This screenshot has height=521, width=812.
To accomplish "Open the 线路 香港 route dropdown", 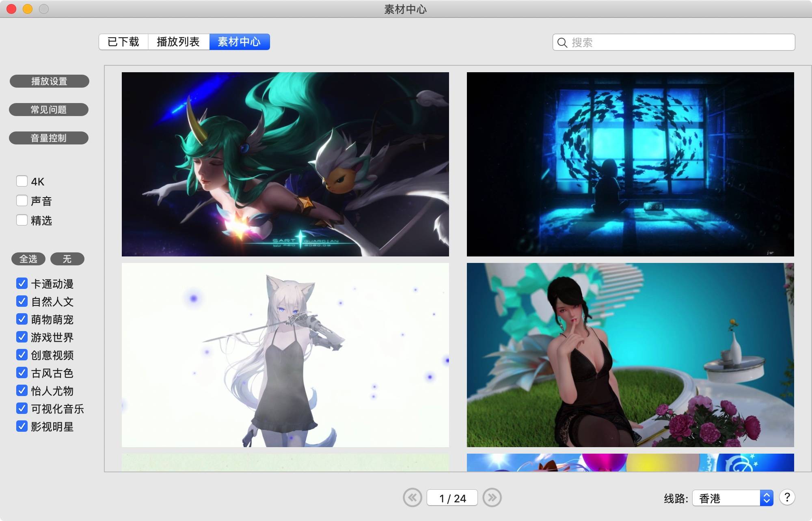I will (x=732, y=498).
